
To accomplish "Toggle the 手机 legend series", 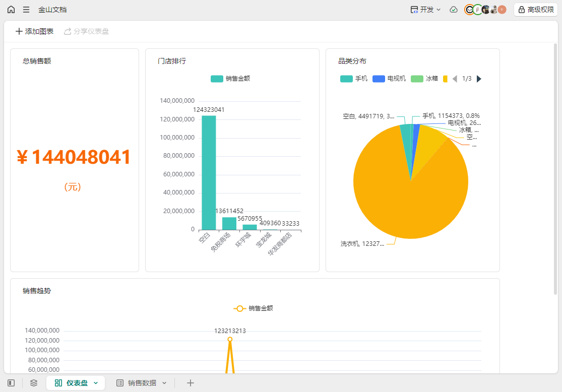I will [x=354, y=79].
